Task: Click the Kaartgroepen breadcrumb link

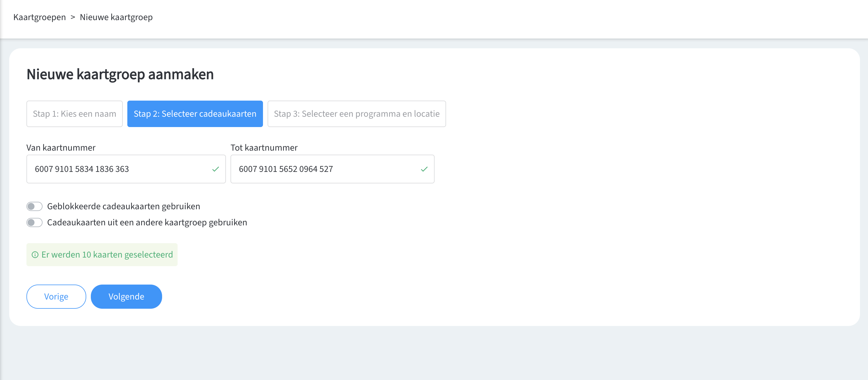Action: [39, 17]
